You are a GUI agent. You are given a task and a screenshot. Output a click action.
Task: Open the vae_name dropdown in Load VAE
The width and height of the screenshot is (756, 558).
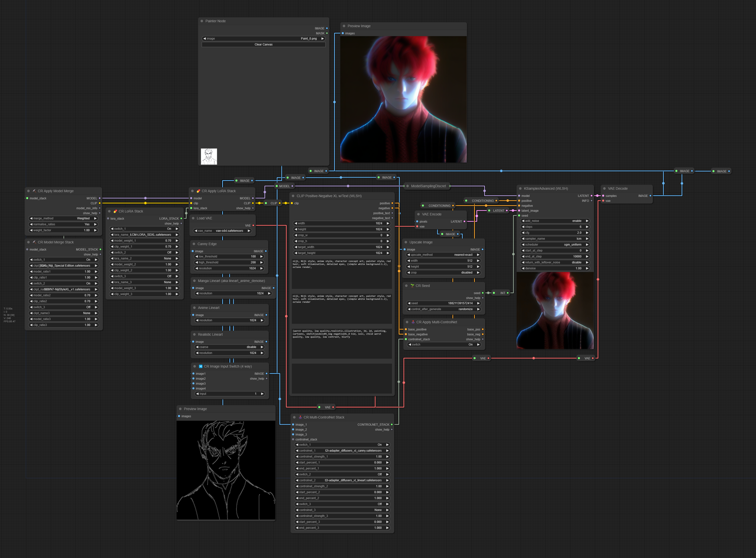click(x=223, y=231)
